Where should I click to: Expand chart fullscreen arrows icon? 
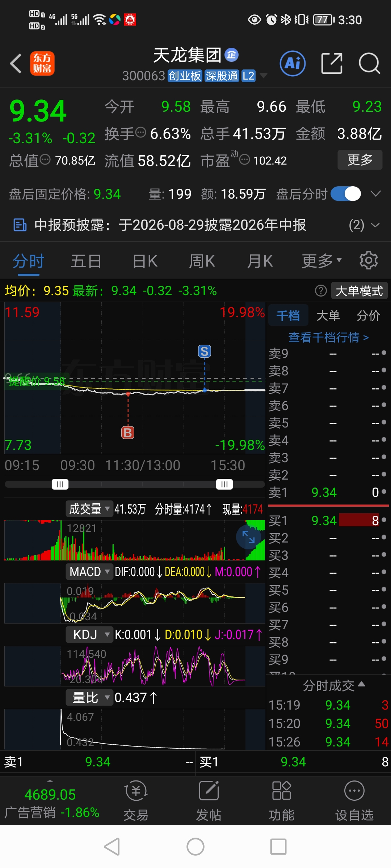248,537
